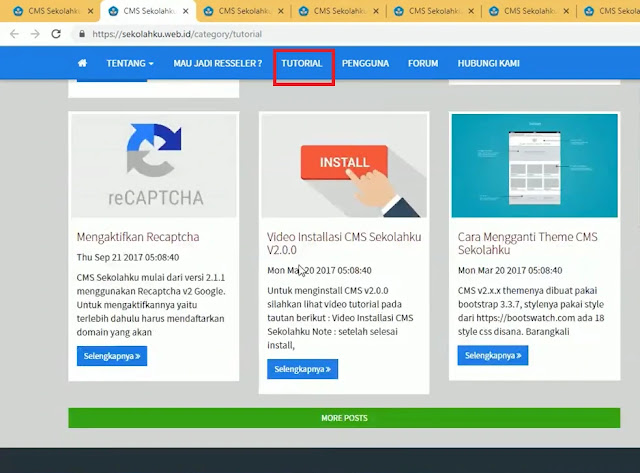Click favicon of first CMS Sekolahku tab
Image resolution: width=640 pixels, height=473 pixels.
18,11
